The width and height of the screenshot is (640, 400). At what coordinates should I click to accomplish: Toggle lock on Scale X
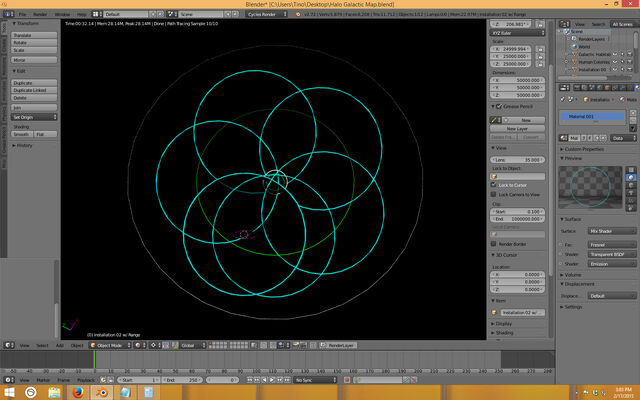(x=540, y=49)
